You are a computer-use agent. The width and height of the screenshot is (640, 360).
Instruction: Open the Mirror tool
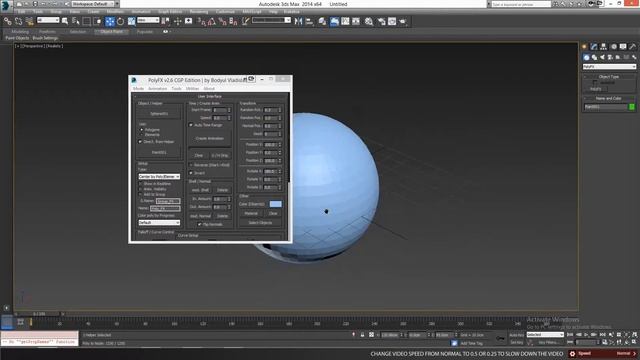(298, 21)
